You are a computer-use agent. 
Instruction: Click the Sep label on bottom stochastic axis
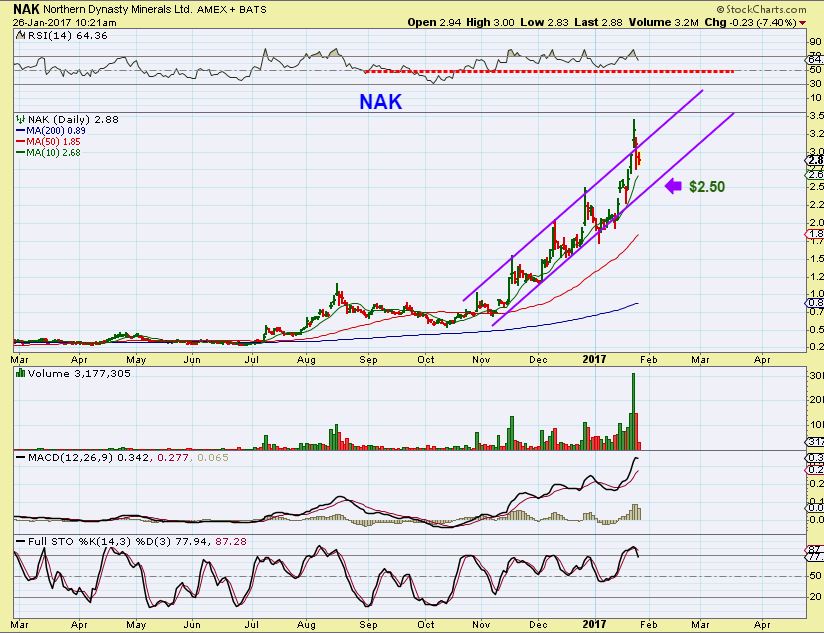click(368, 625)
